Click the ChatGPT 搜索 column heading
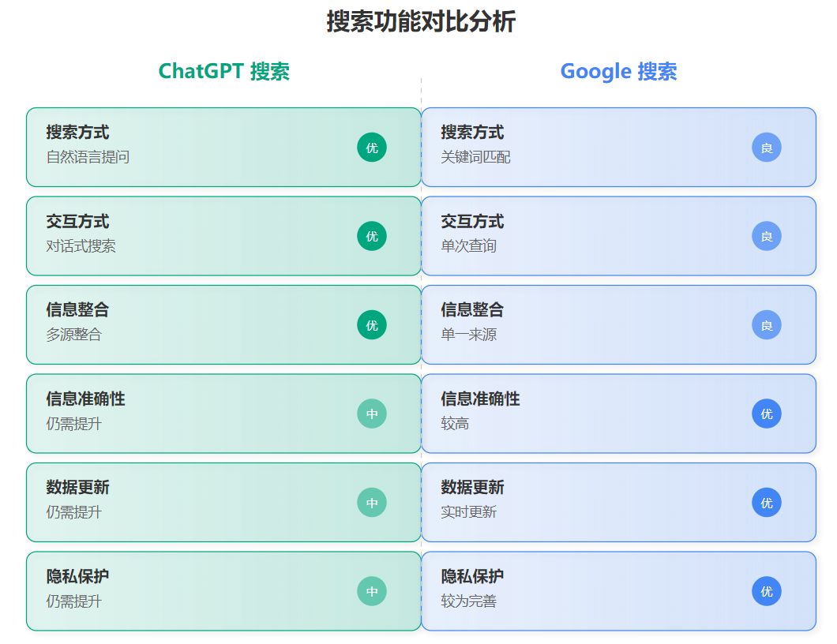This screenshot has width=837, height=644. [223, 72]
